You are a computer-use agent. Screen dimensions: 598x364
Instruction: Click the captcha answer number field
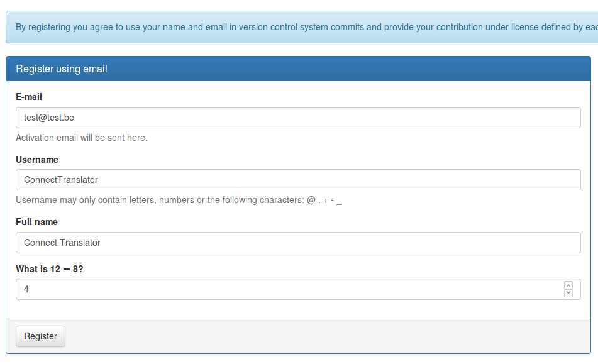(x=289, y=289)
